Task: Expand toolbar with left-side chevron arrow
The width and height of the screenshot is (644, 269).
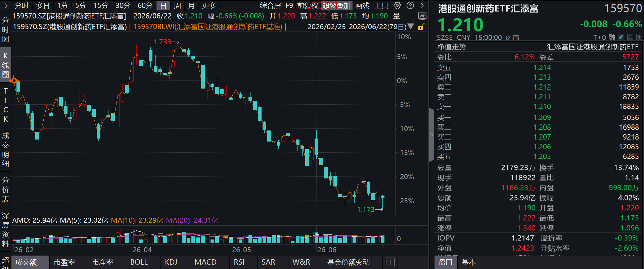Action: (x=6, y=5)
